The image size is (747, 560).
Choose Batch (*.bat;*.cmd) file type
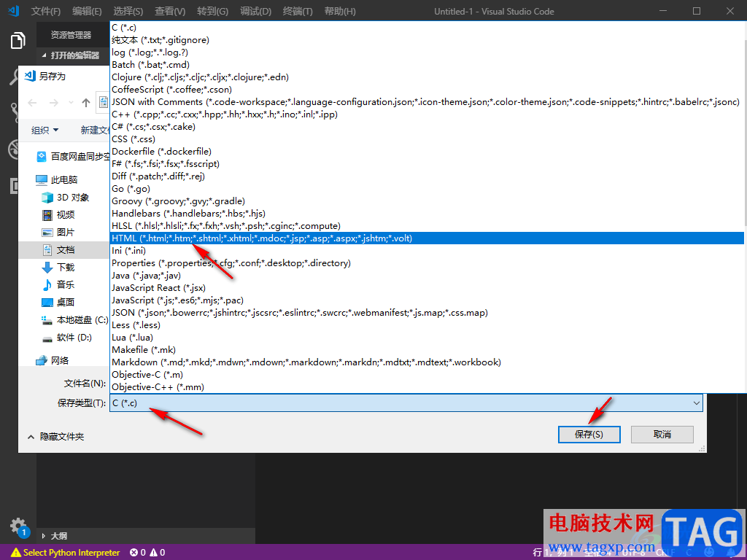427,65
